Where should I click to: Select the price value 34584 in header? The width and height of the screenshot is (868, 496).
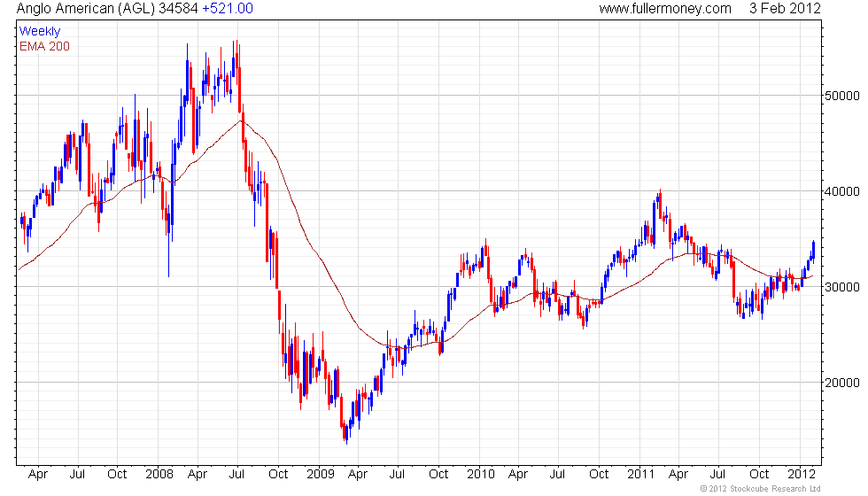(178, 8)
